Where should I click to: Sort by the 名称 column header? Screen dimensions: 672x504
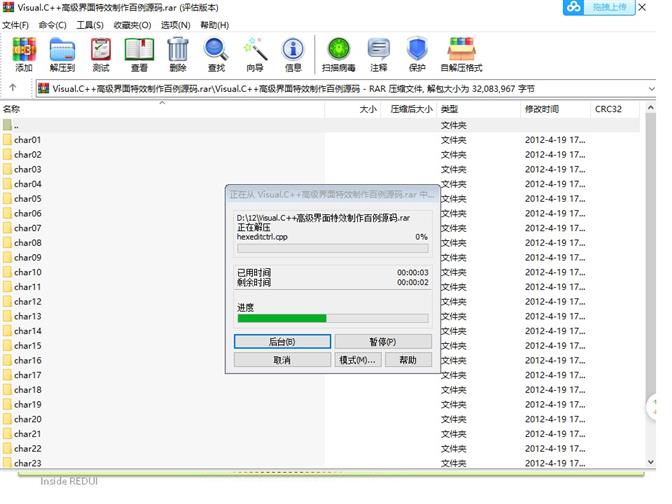tap(163, 109)
